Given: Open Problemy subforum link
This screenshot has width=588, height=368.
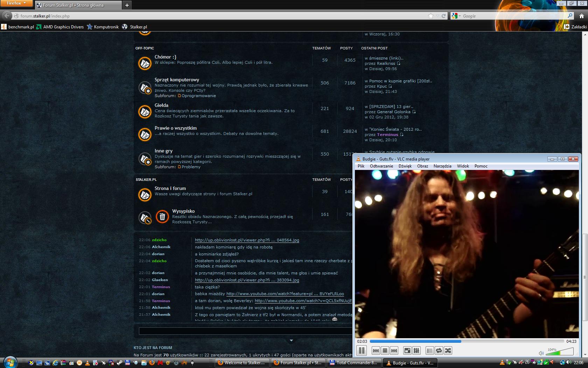Looking at the screenshot, I should coord(191,167).
